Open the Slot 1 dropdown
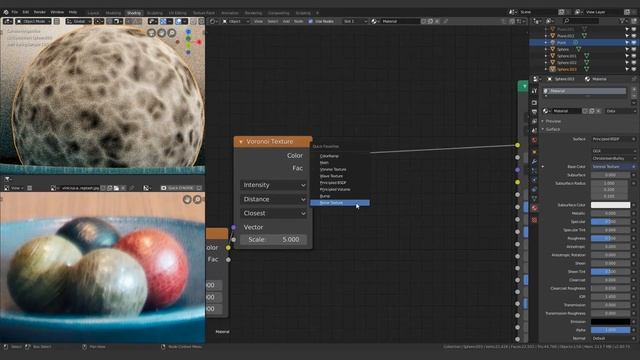The width and height of the screenshot is (640, 360). pos(355,21)
